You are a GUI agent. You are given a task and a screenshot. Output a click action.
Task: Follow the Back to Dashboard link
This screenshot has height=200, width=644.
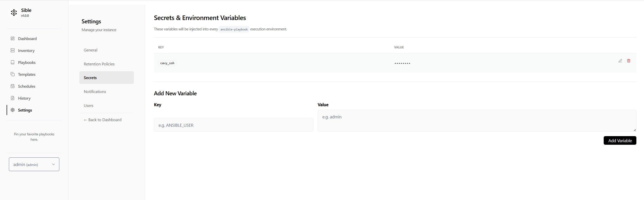(x=103, y=120)
